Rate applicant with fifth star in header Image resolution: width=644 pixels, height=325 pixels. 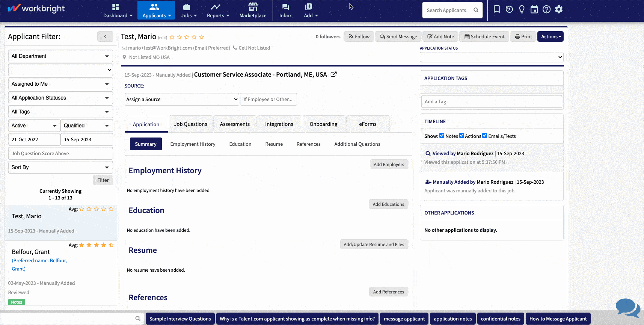pyautogui.click(x=202, y=37)
